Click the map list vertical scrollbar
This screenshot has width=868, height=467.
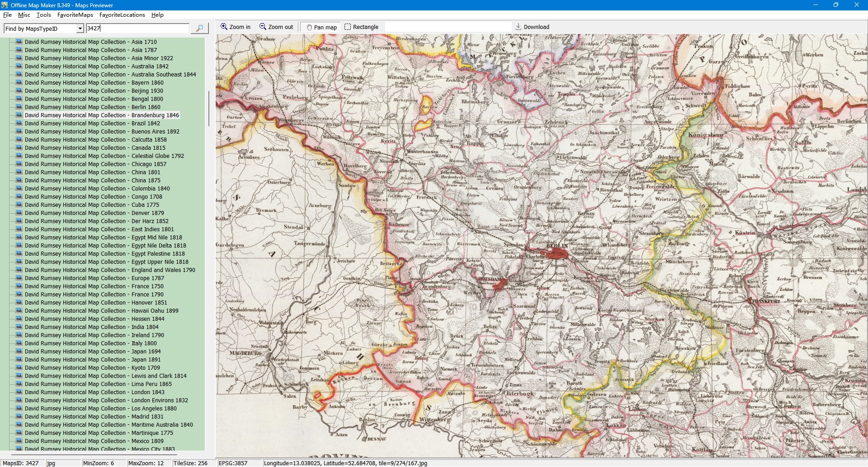(x=208, y=109)
